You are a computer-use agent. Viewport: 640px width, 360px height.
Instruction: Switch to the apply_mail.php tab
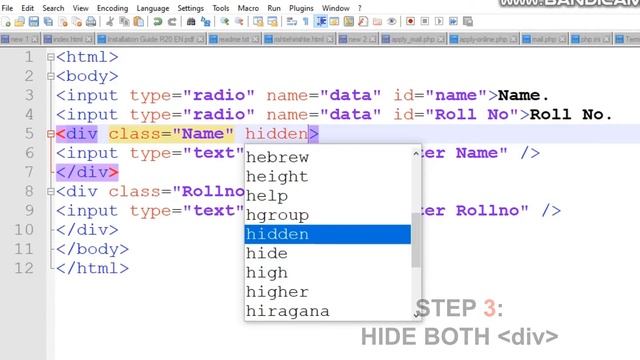tap(413, 39)
